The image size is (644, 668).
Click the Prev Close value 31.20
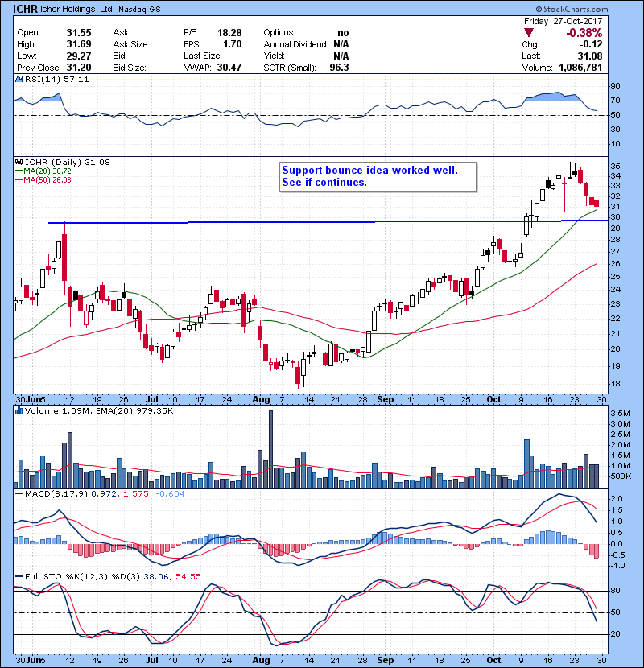[79, 68]
